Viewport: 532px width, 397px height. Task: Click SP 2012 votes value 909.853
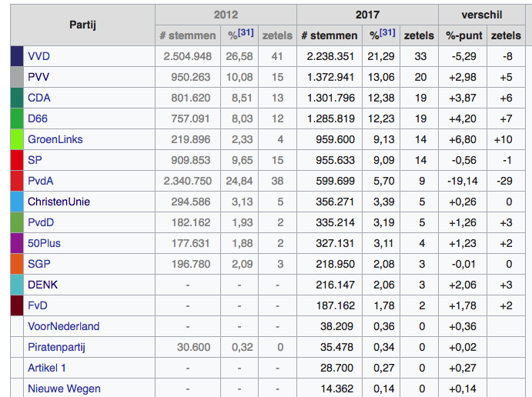191,160
